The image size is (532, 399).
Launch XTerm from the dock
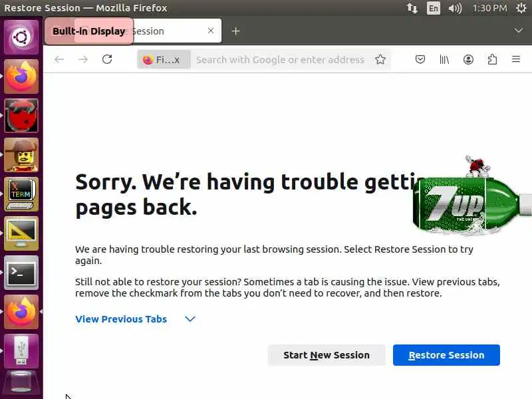(21, 194)
